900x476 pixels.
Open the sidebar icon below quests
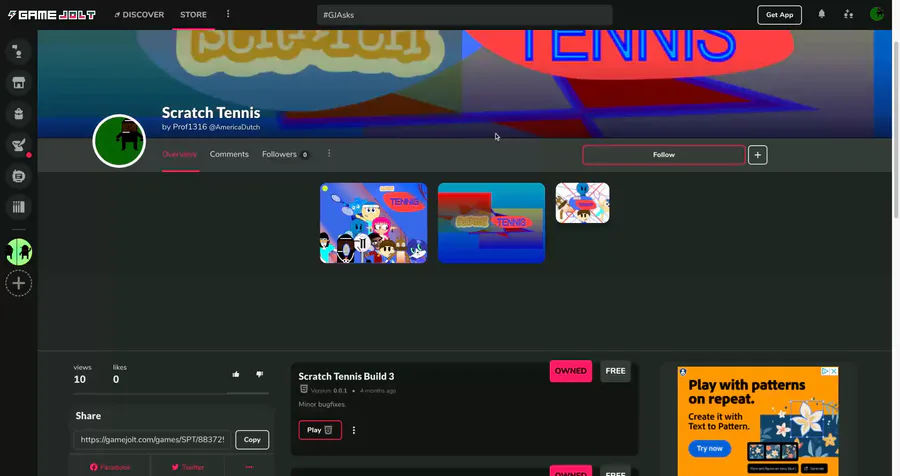coord(18,176)
